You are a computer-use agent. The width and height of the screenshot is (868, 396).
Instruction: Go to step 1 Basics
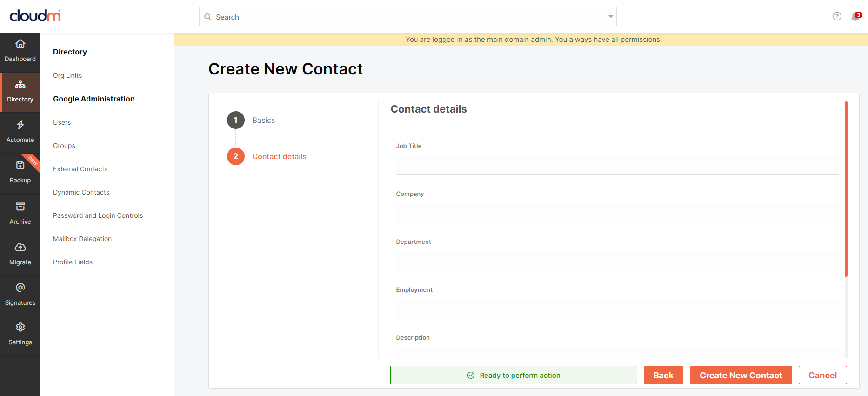(x=251, y=120)
